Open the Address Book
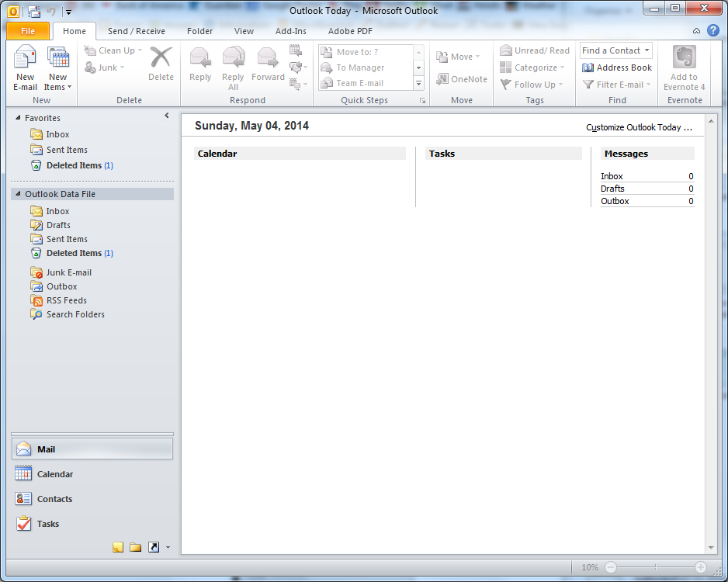 [616, 68]
